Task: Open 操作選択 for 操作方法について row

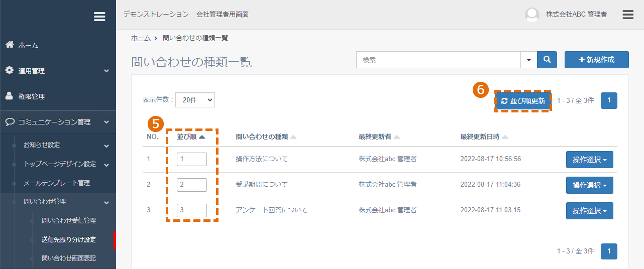Action: pyautogui.click(x=590, y=159)
